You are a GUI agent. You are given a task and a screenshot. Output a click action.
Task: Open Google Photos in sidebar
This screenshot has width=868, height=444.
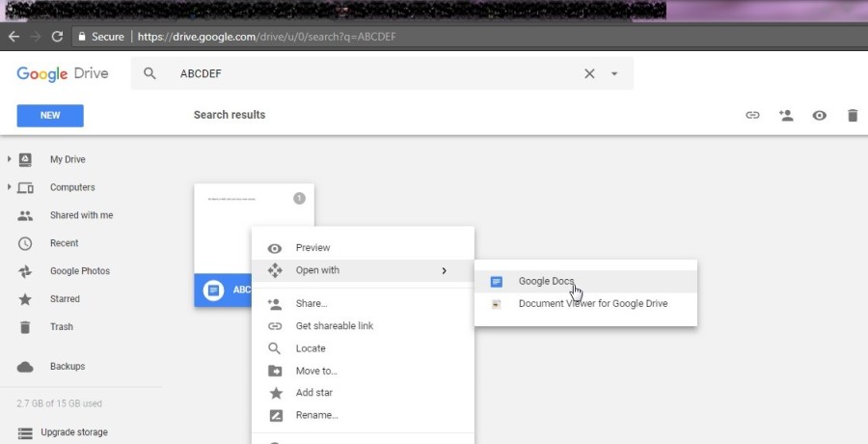[x=80, y=271]
